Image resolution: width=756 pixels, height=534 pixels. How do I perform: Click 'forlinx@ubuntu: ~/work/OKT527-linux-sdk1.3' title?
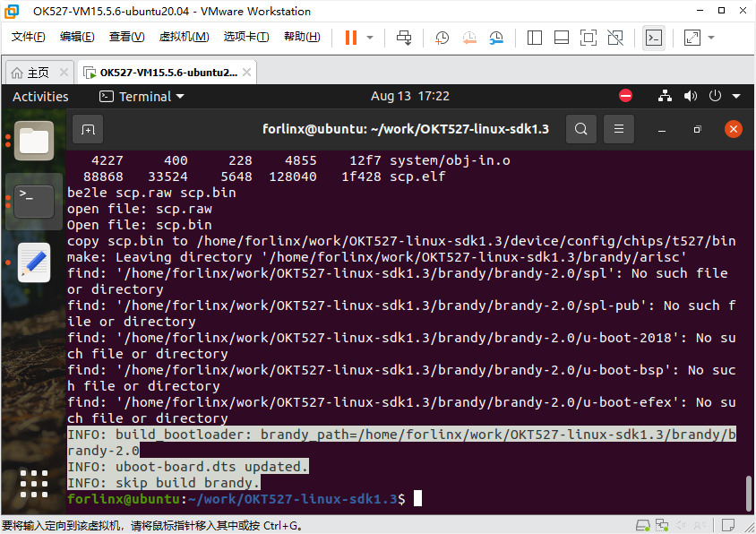tap(406, 129)
